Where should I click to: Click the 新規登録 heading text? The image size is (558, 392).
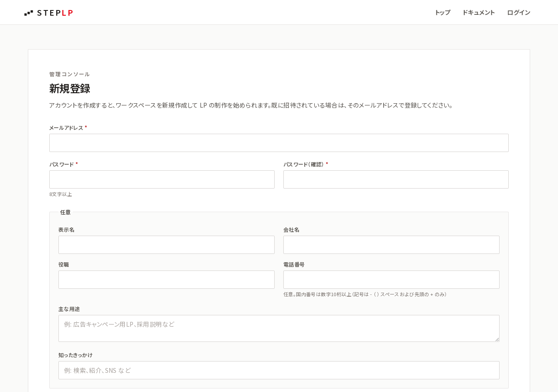[70, 88]
